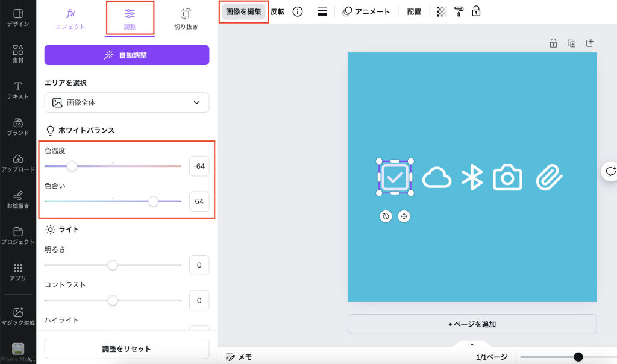Expand the page thumbnails chevron at bottom

point(472,345)
